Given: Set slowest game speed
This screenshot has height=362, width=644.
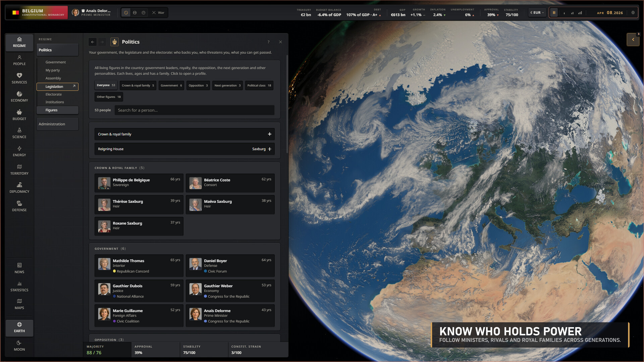Looking at the screenshot, I should click(564, 13).
